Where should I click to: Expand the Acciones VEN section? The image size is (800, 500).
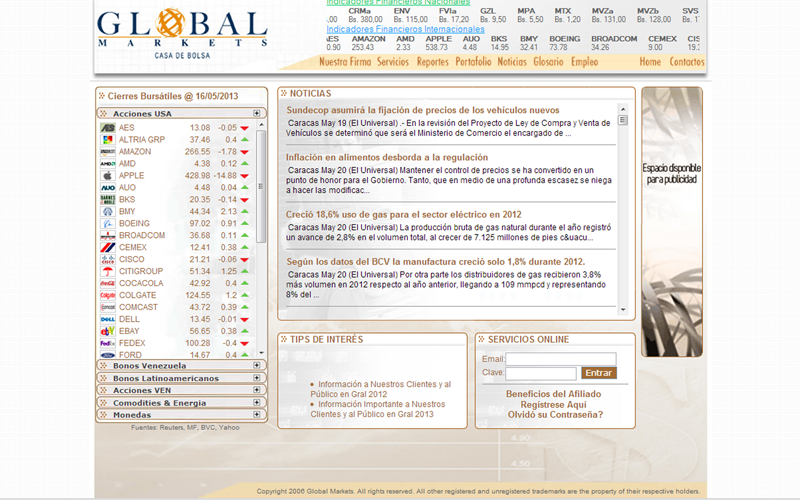pos(257,390)
